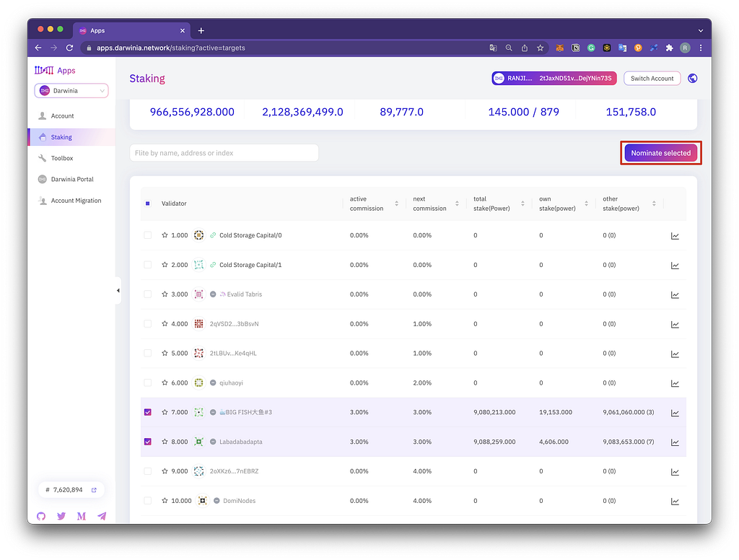739x560 pixels.
Task: Click the RANJI account address badge
Action: tap(554, 78)
